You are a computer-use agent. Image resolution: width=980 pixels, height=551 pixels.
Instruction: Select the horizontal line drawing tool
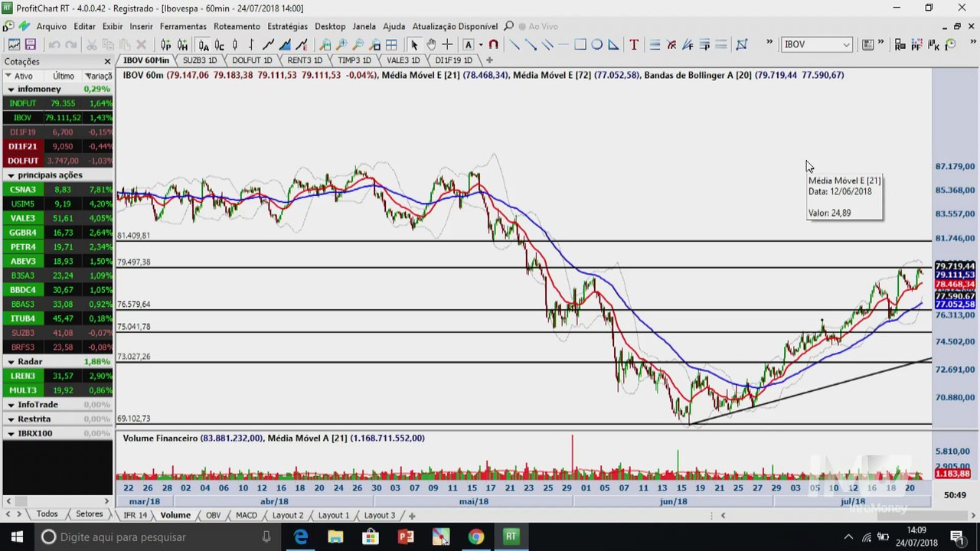[x=563, y=44]
